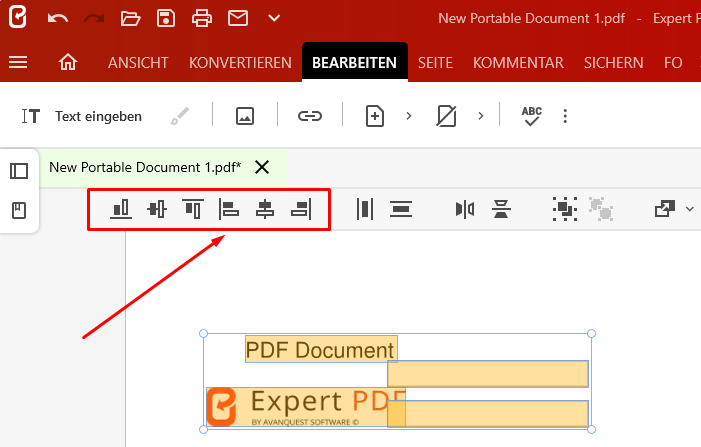Expand the quick access toolbar chevron
701x447 pixels.
[274, 18]
